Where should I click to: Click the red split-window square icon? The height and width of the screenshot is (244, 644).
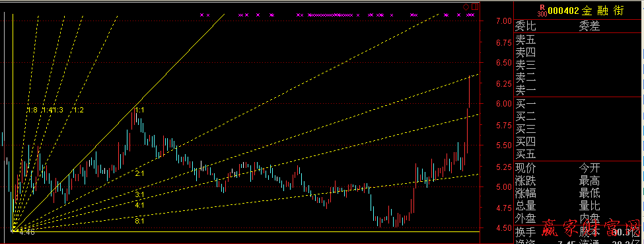[475, 7]
